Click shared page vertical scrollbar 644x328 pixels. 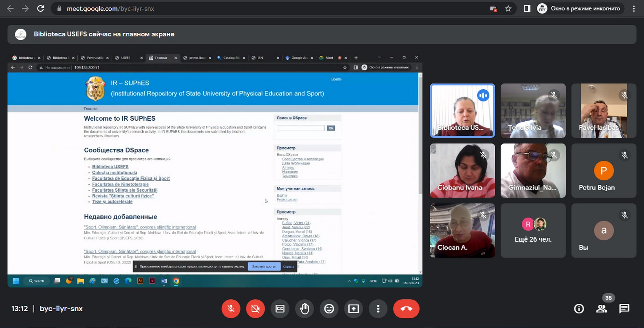coord(420,135)
